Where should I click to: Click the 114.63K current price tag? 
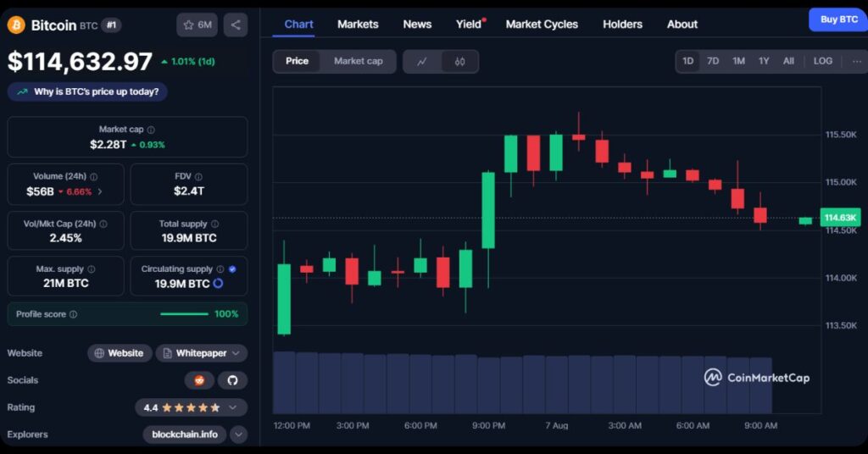tap(840, 218)
